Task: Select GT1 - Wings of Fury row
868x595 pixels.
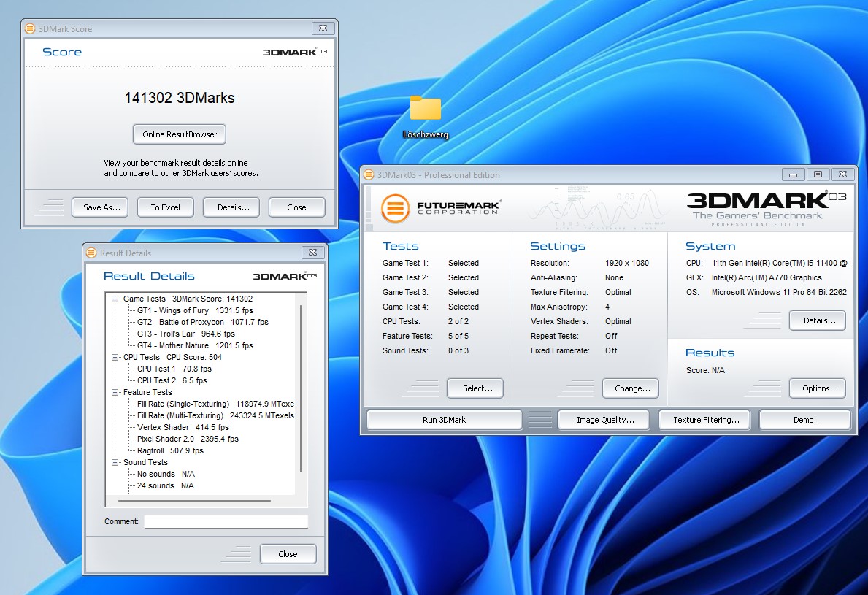Action: point(195,310)
